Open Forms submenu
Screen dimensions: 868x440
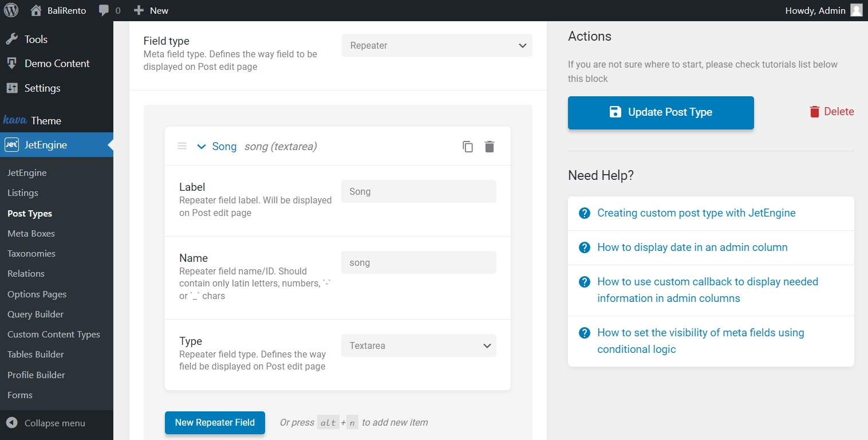[20, 395]
